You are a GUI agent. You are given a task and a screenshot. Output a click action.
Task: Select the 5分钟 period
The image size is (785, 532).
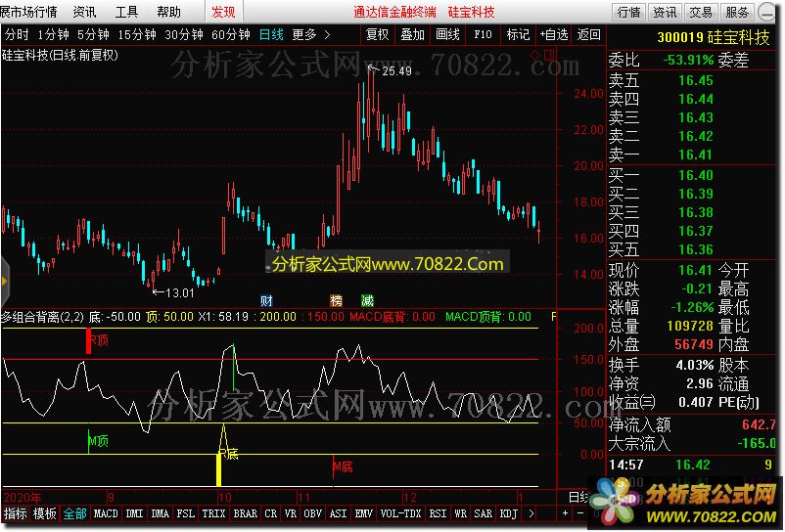(x=94, y=35)
